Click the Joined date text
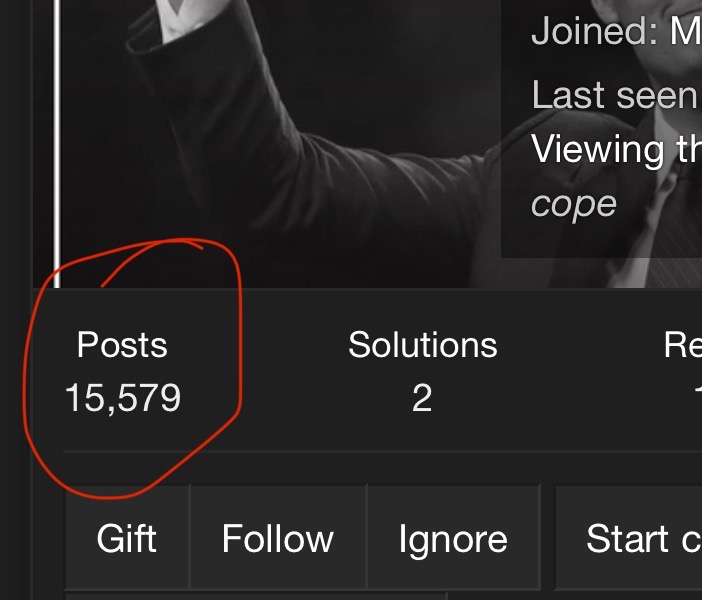The height and width of the screenshot is (600, 702). coord(614,32)
